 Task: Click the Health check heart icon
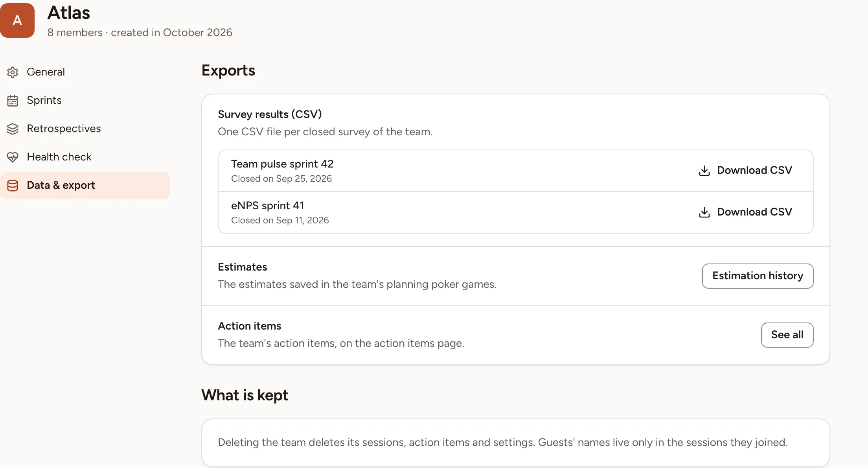13,157
